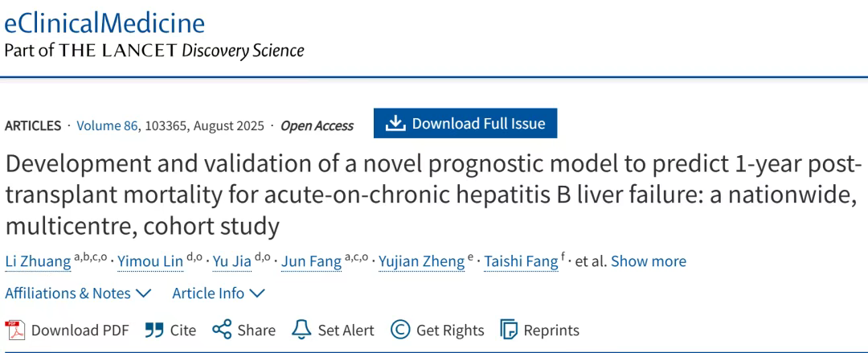Expand Affiliations & Notes chevron

point(143,293)
